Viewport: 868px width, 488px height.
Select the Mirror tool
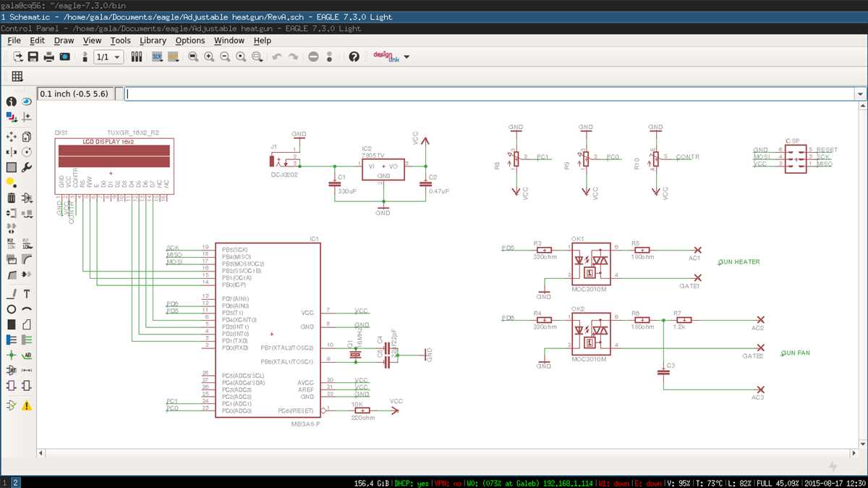12,152
